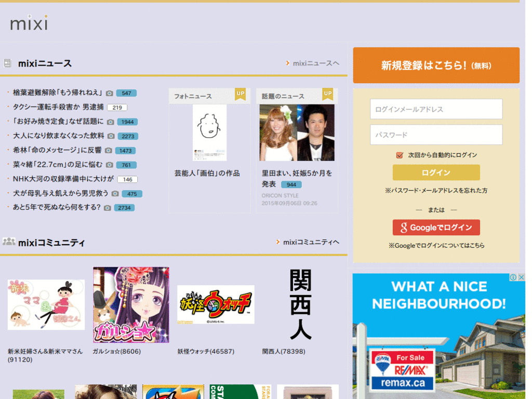
Task: Click comment count badge 2273
Action: pos(128,136)
